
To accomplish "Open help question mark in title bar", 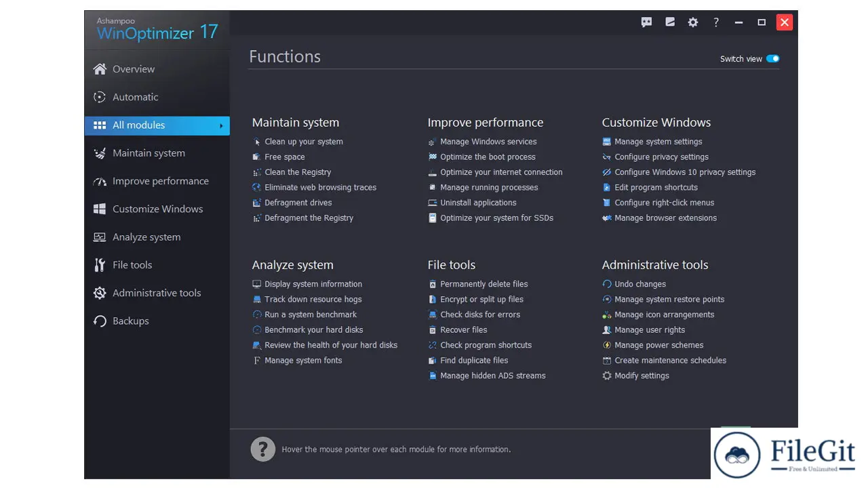I will click(x=716, y=22).
